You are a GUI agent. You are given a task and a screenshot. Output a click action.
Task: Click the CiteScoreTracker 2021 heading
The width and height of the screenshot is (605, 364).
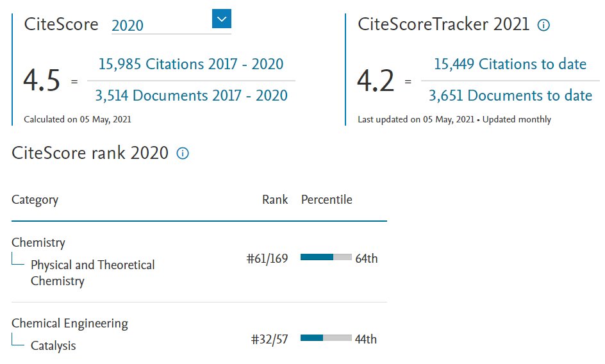443,24
